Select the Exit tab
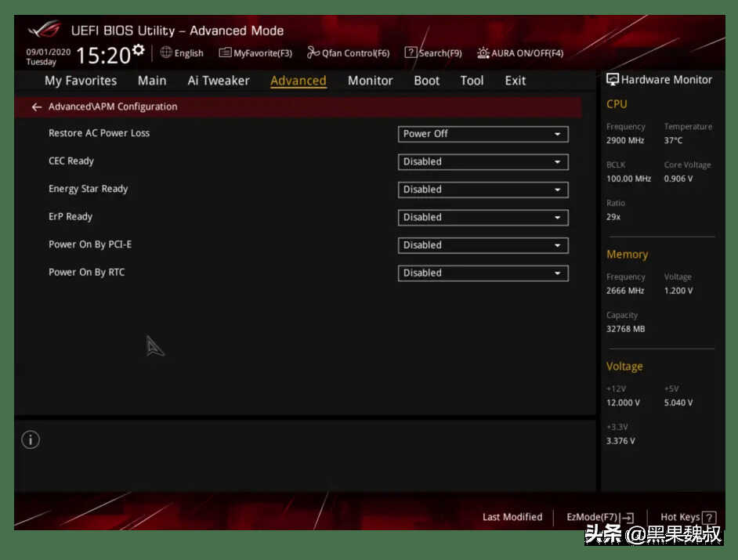 click(516, 81)
